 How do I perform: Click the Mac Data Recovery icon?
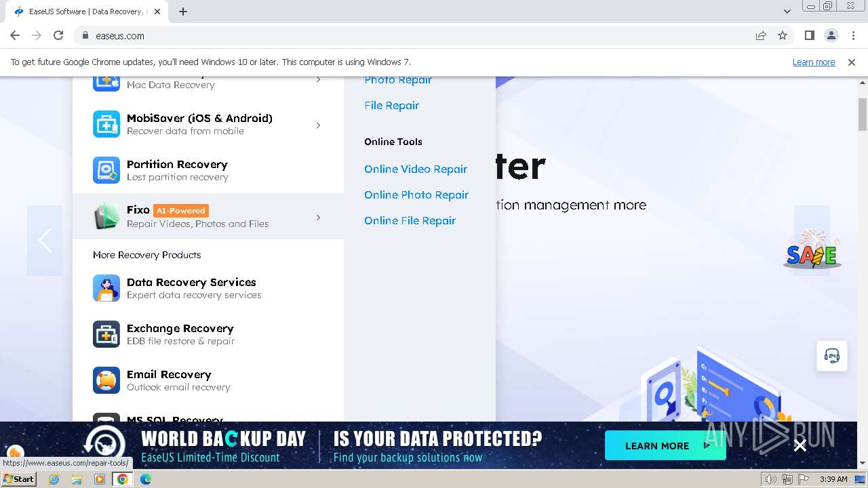pyautogui.click(x=106, y=83)
